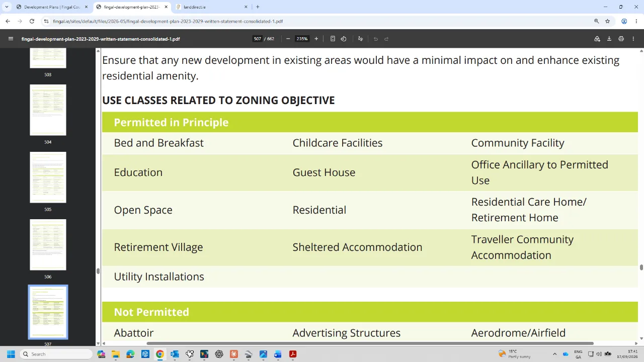The image size is (644, 362).
Task: Open Adobe Acrobat from the taskbar
Action: 292,354
